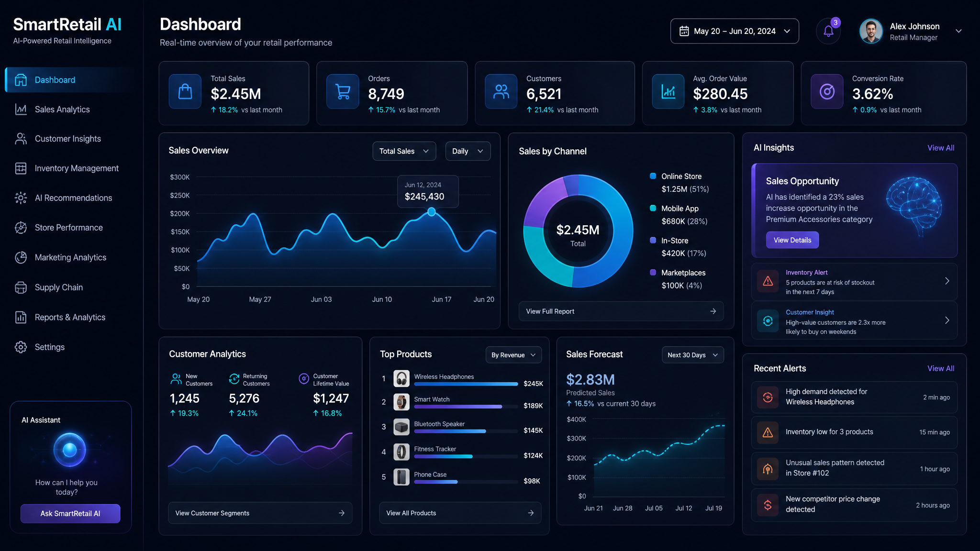This screenshot has width=980, height=551.
Task: Click the calendar icon in date picker
Action: [x=684, y=31]
